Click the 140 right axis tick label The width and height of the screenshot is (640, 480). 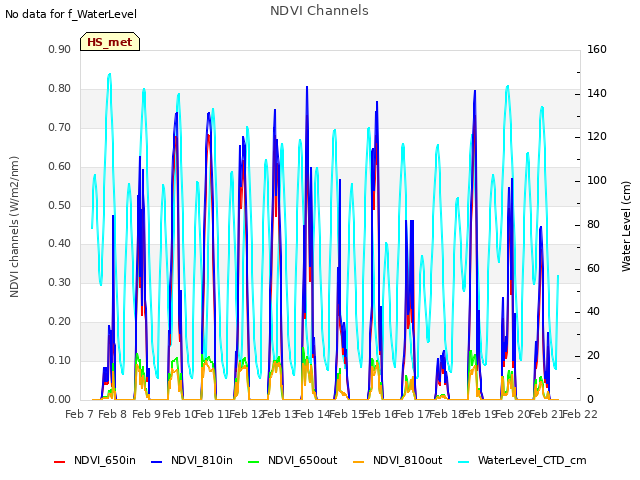[597, 93]
